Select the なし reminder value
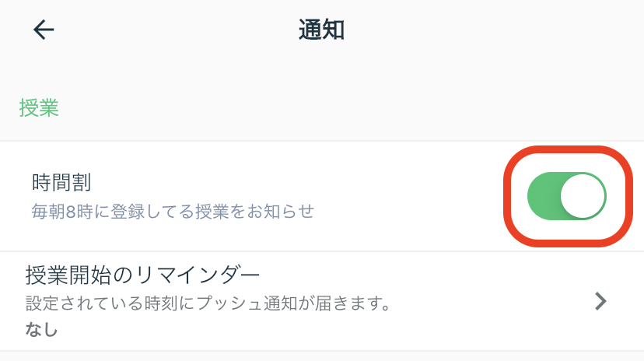 coord(41,329)
